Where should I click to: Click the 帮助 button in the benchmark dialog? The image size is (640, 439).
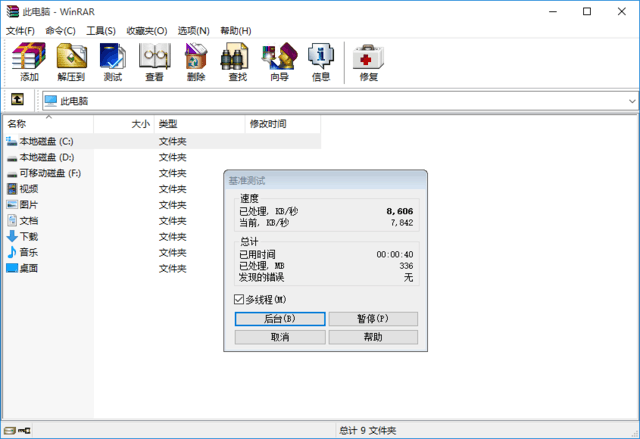tap(373, 337)
